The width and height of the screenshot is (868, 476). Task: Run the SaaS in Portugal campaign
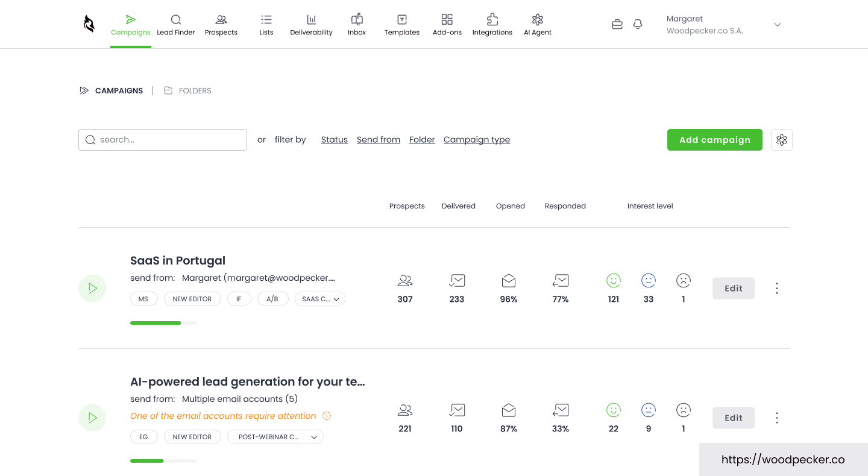(92, 288)
